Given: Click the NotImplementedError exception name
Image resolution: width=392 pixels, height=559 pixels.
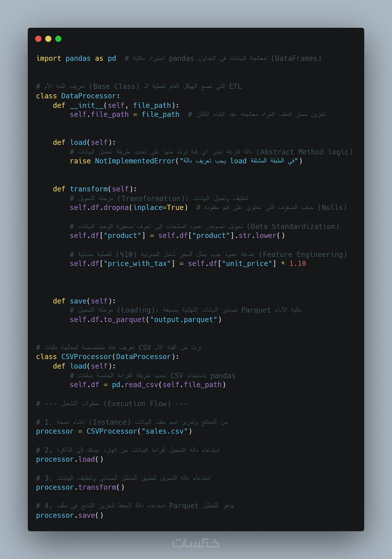Looking at the screenshot, I should (x=135, y=161).
